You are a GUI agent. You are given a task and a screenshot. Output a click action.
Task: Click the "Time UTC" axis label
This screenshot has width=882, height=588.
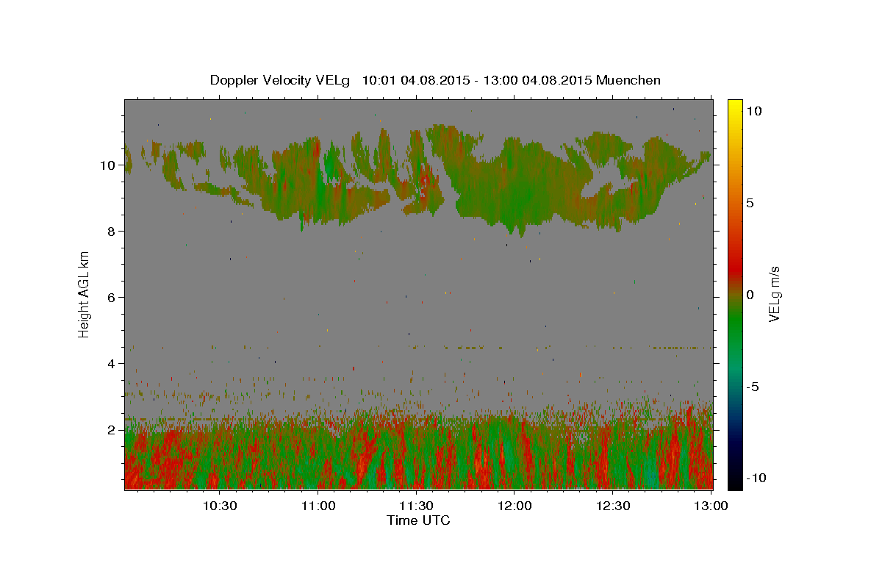418,520
